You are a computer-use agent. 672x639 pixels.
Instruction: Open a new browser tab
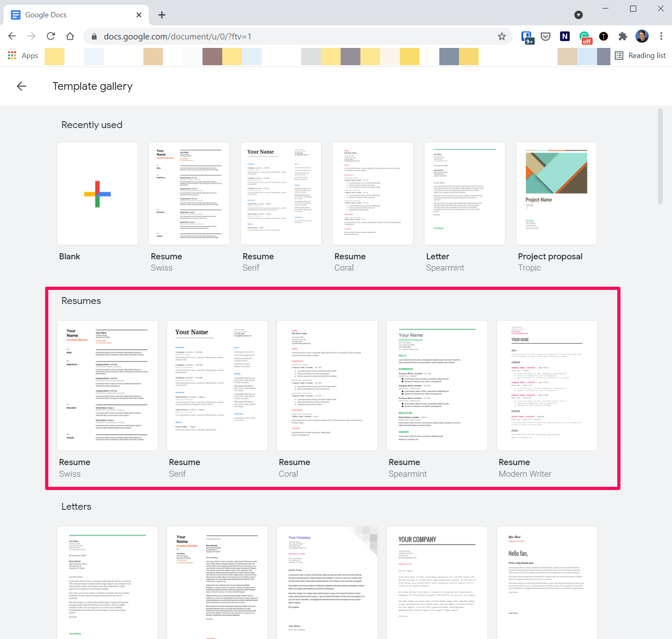[162, 15]
